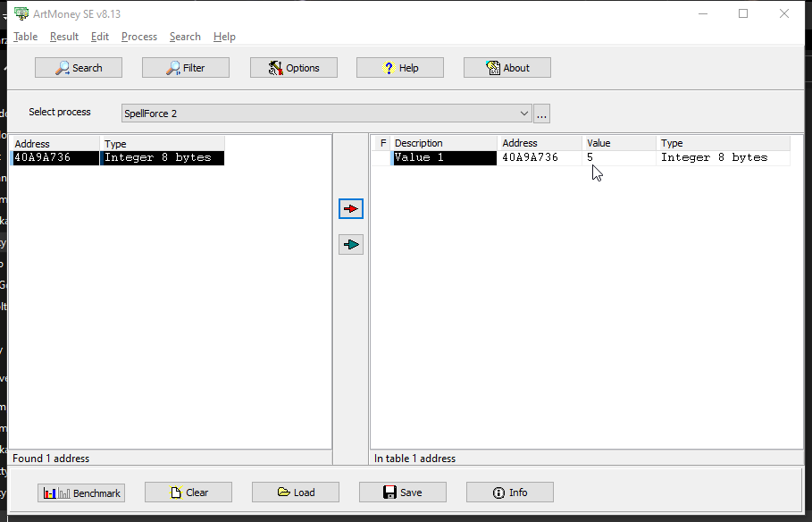Image resolution: width=812 pixels, height=522 pixels.
Task: Click the Help toolbar button
Action: coord(400,67)
